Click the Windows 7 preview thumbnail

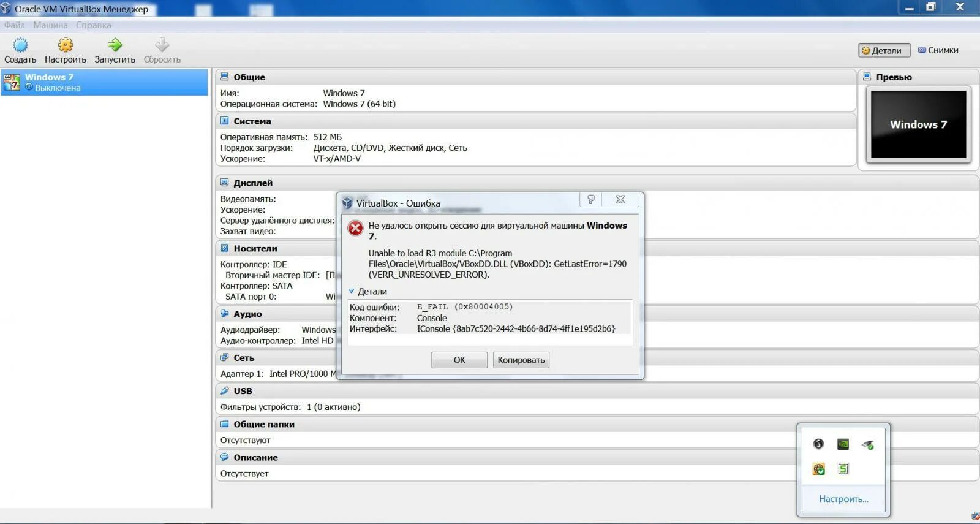point(918,124)
